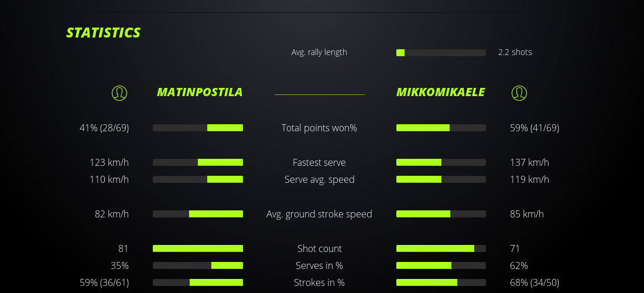Image resolution: width=644 pixels, height=293 pixels.
Task: Click Mikkomikaele's Serves in % bar
Action: [441, 265]
